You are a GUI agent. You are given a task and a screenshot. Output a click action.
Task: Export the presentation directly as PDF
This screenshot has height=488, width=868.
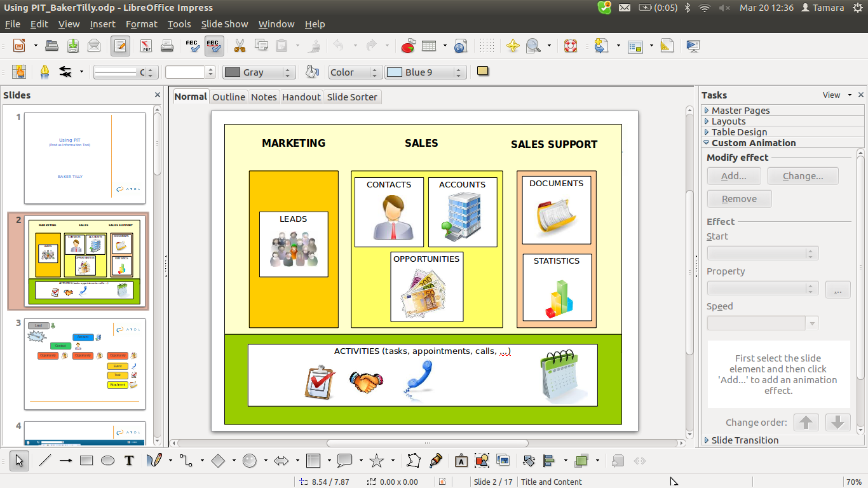click(146, 46)
